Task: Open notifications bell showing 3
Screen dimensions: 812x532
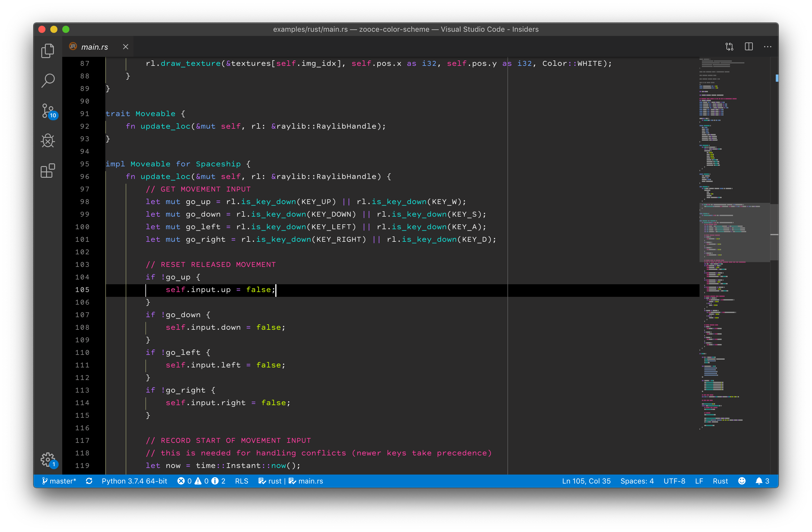Action: coord(762,481)
